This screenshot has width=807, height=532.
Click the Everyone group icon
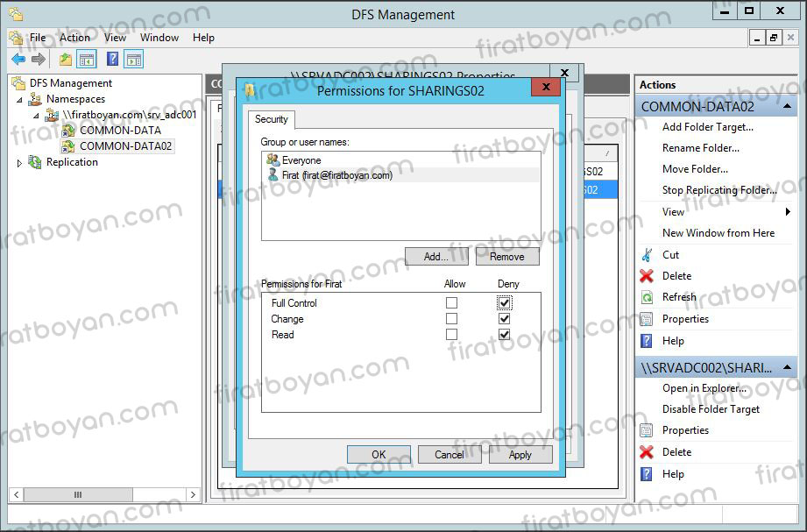(273, 160)
